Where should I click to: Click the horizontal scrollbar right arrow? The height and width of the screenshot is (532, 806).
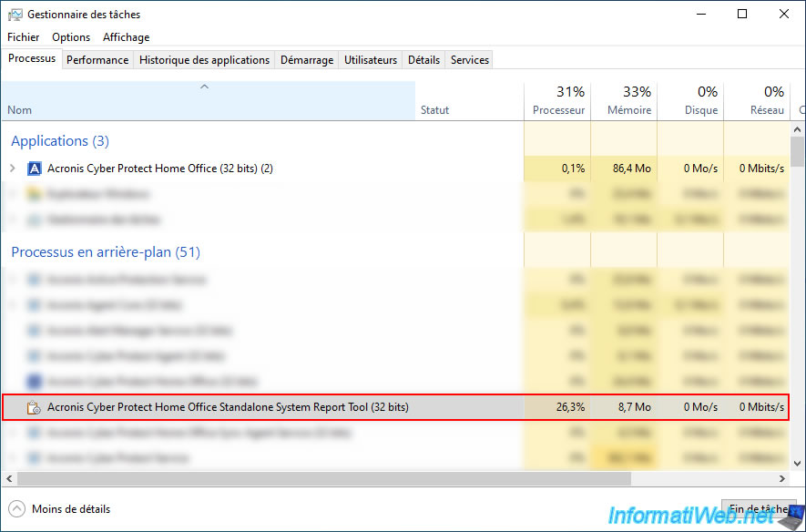(781, 478)
